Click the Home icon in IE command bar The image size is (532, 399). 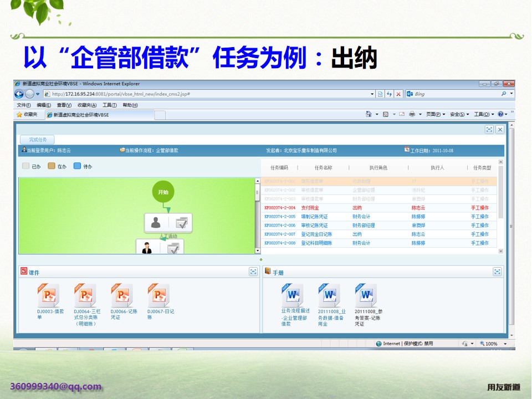point(369,114)
